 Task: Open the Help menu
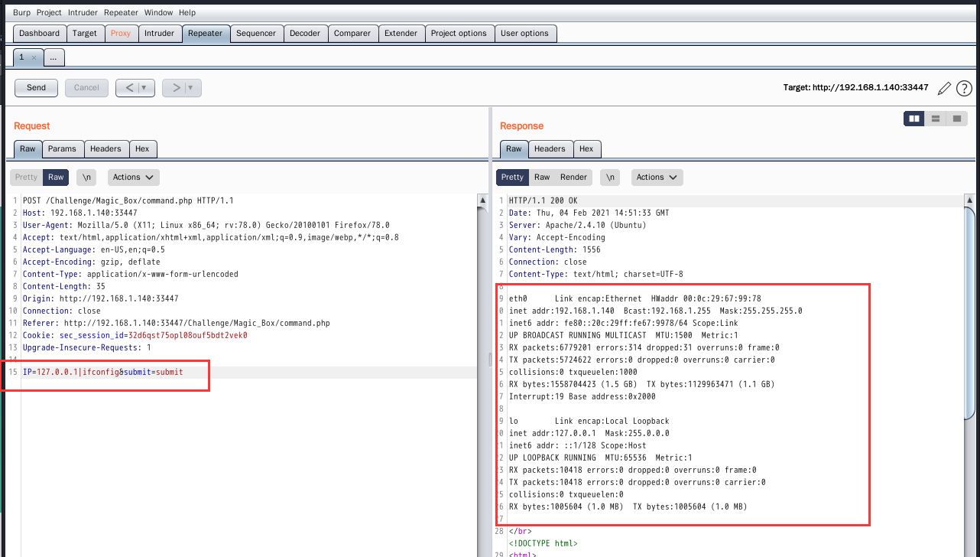tap(187, 13)
